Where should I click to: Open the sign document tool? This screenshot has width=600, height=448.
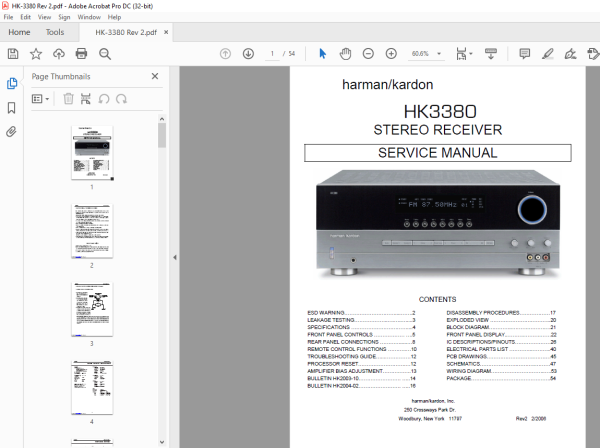pos(570,54)
